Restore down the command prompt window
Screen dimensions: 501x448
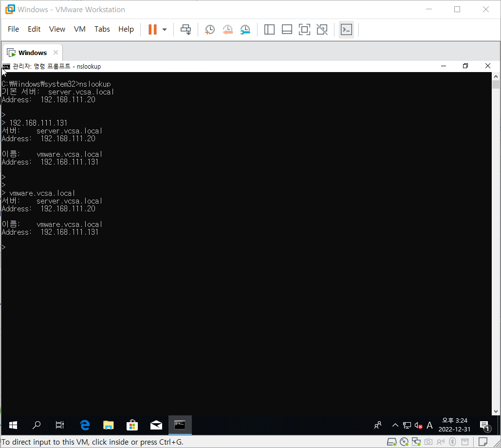coord(465,66)
